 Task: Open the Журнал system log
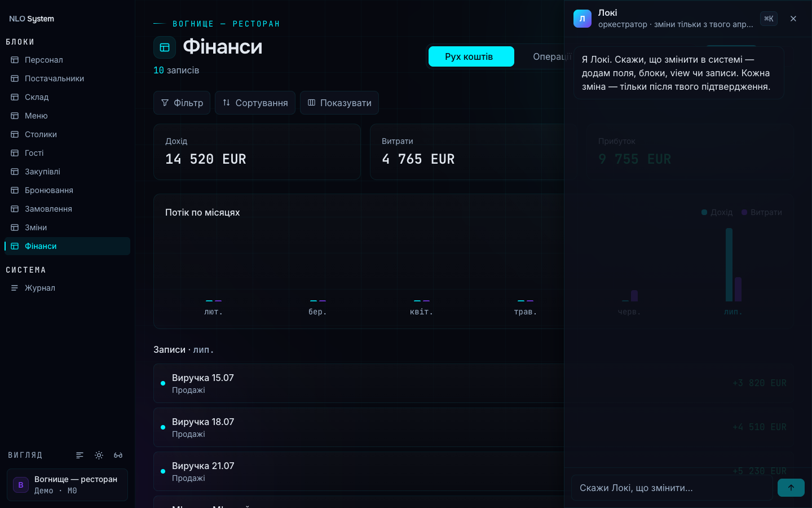[x=67, y=288]
